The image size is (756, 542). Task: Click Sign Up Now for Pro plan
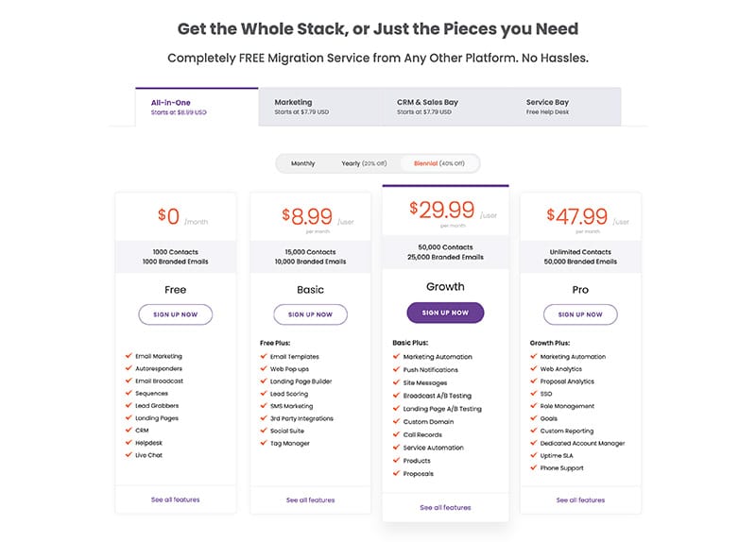pyautogui.click(x=580, y=314)
